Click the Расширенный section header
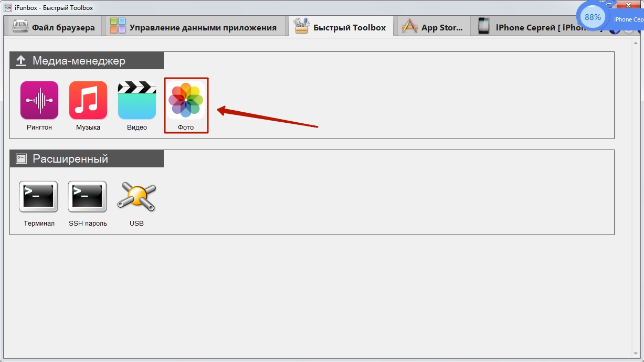 click(x=87, y=158)
